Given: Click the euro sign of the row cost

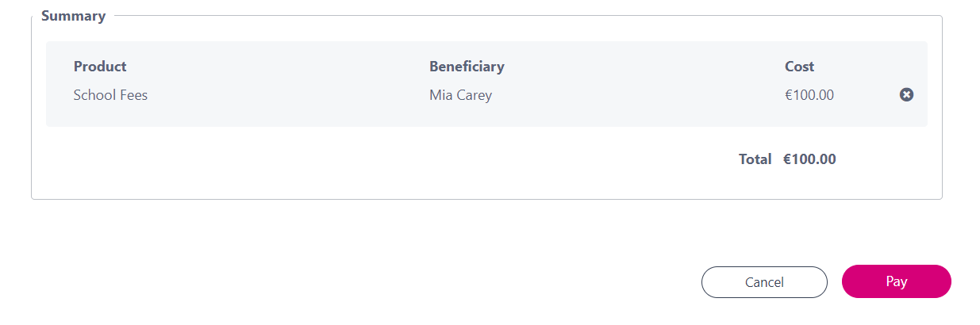Looking at the screenshot, I should coord(789,95).
